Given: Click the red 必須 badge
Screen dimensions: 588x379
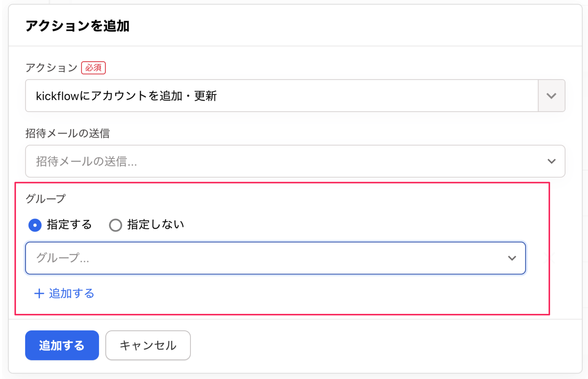Looking at the screenshot, I should [93, 68].
